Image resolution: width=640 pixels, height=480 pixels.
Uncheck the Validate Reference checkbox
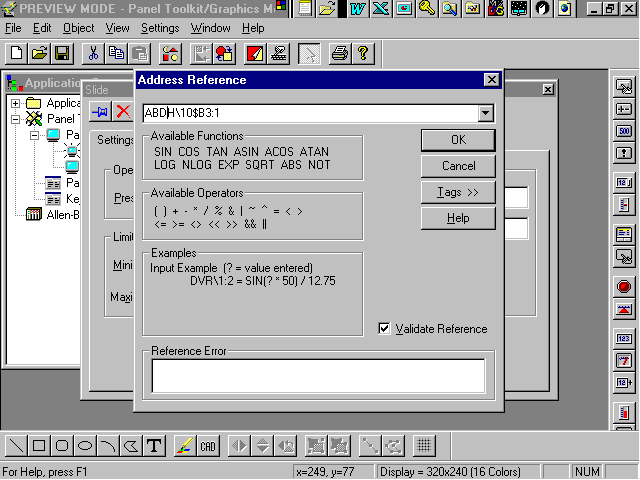[x=385, y=329]
